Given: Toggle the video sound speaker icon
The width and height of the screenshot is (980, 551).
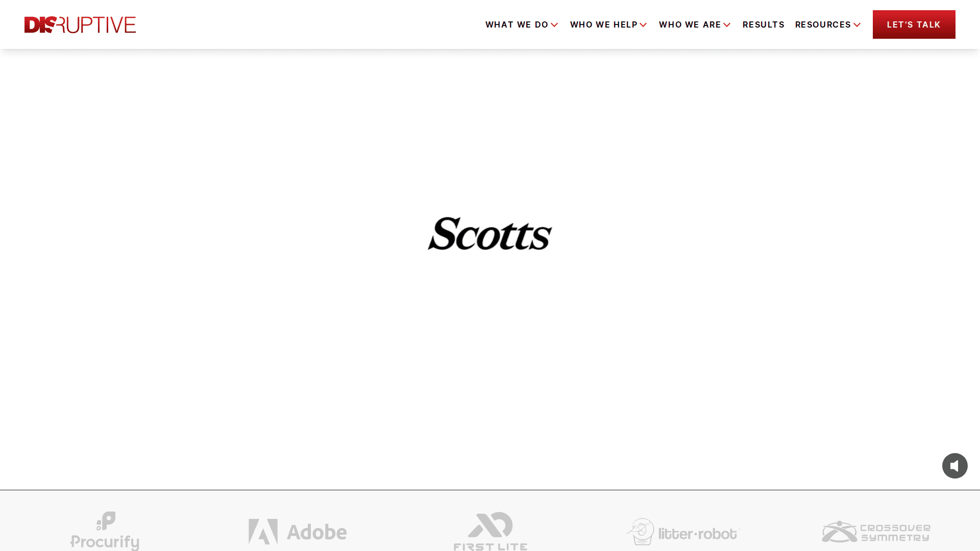Looking at the screenshot, I should click(x=954, y=466).
